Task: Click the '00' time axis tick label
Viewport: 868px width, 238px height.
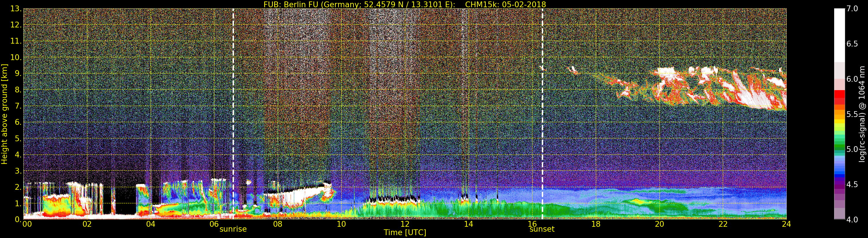Action: pos(27,224)
